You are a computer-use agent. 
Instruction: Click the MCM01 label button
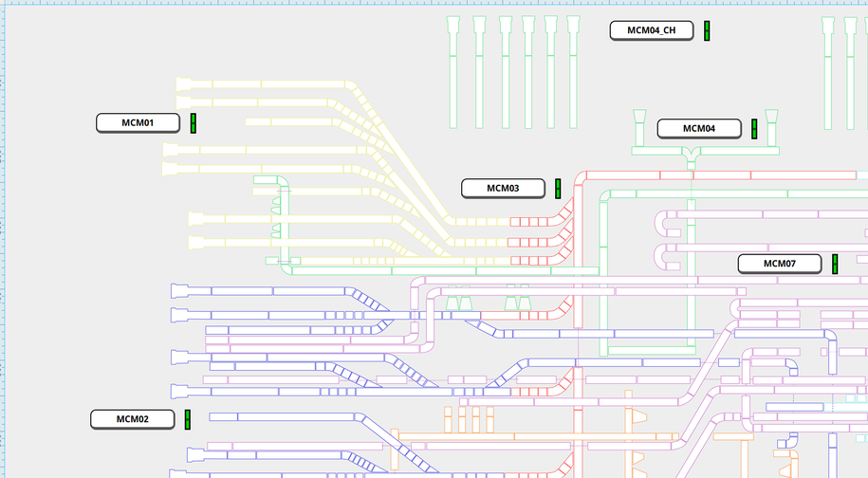(x=138, y=122)
